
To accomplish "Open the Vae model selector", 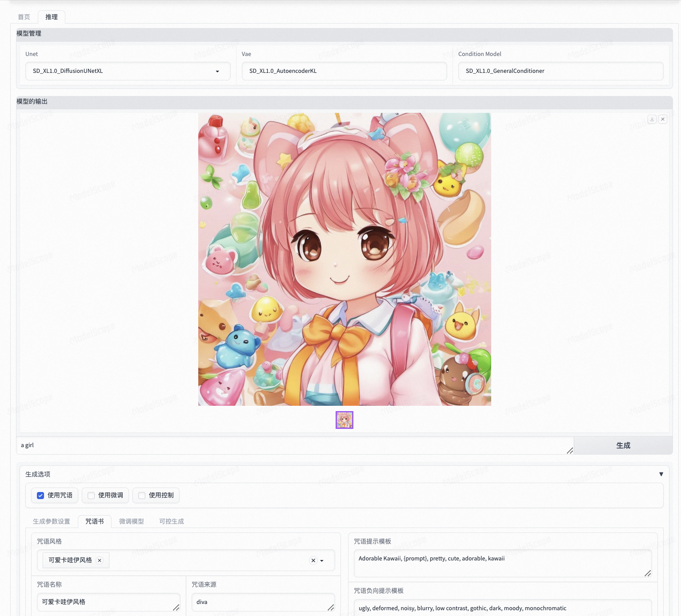I will pyautogui.click(x=344, y=71).
